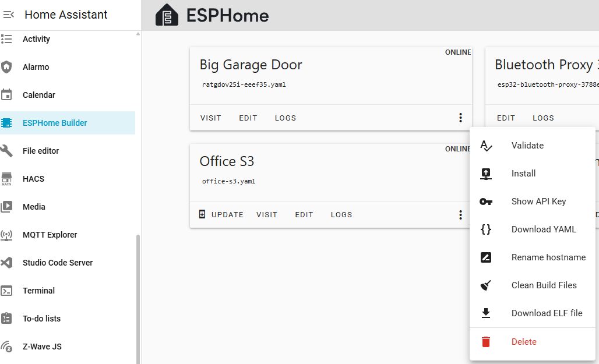Image resolution: width=599 pixels, height=364 pixels.
Task: Collapse the Home Assistant sidebar menu icon
Action: click(8, 15)
